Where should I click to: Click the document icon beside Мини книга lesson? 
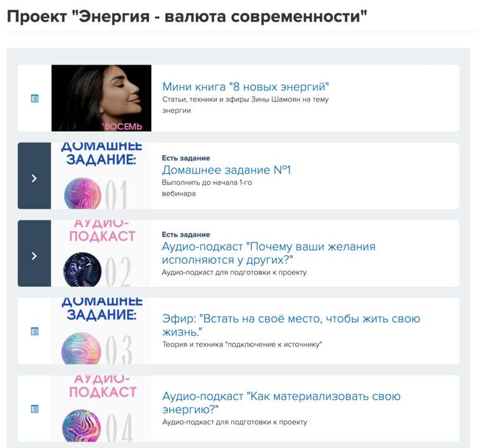pyautogui.click(x=34, y=98)
